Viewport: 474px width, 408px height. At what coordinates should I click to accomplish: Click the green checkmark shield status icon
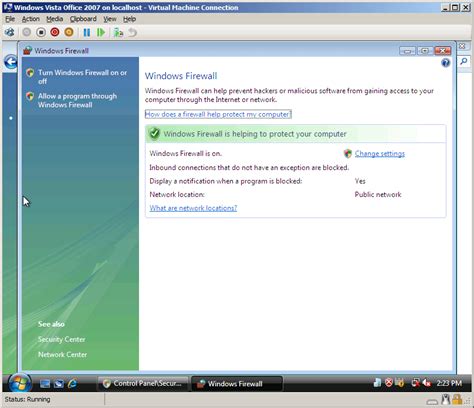[154, 133]
